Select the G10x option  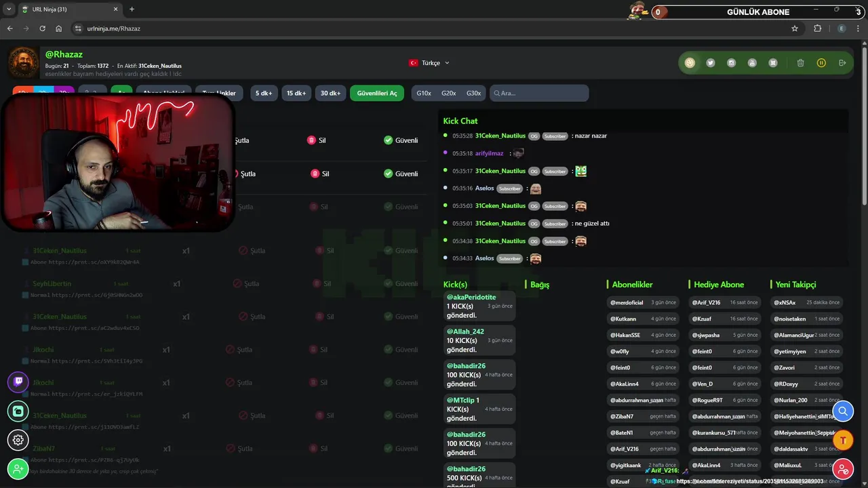[424, 93]
